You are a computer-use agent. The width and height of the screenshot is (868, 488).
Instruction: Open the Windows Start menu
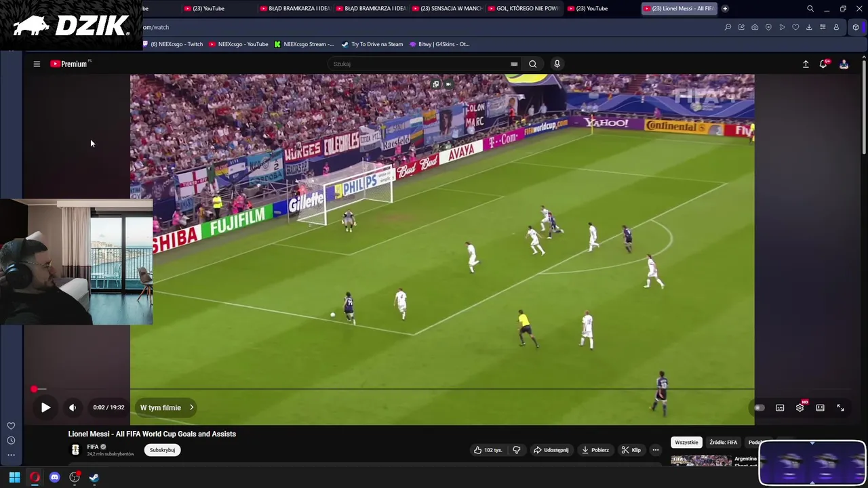[14, 477]
